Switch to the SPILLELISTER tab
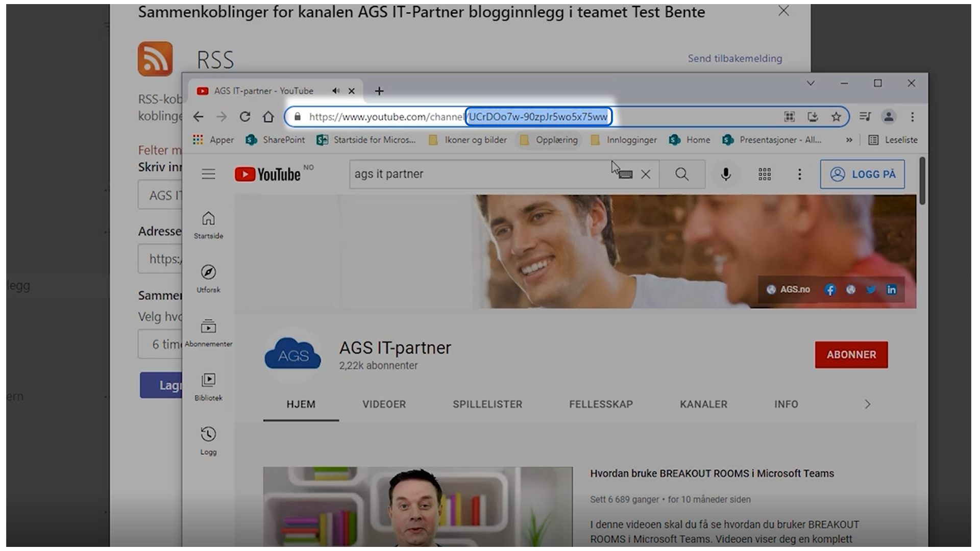The image size is (980, 551). coord(487,405)
